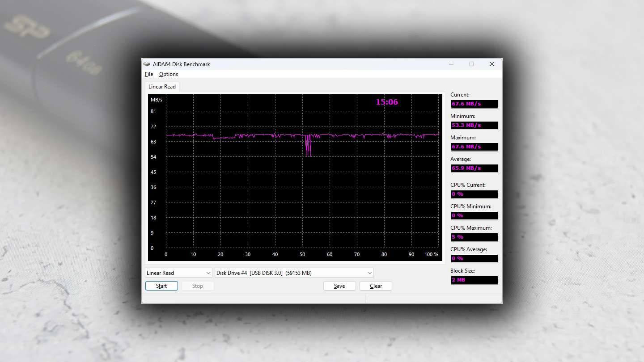The height and width of the screenshot is (362, 644).
Task: Click the 15:06 elapsed time in graph
Action: tap(387, 102)
